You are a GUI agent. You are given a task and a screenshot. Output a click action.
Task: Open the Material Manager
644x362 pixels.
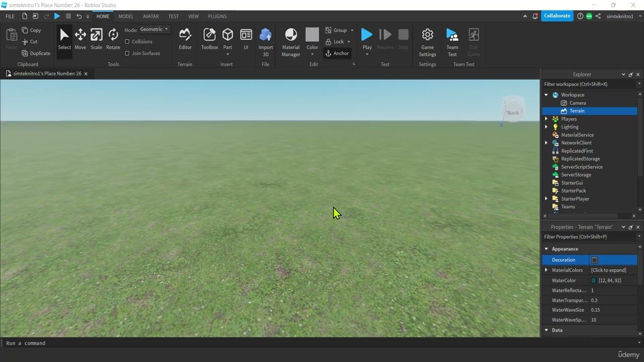[x=291, y=42]
